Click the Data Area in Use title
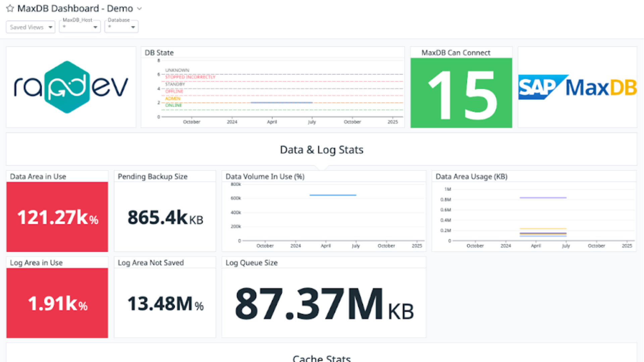 38,177
